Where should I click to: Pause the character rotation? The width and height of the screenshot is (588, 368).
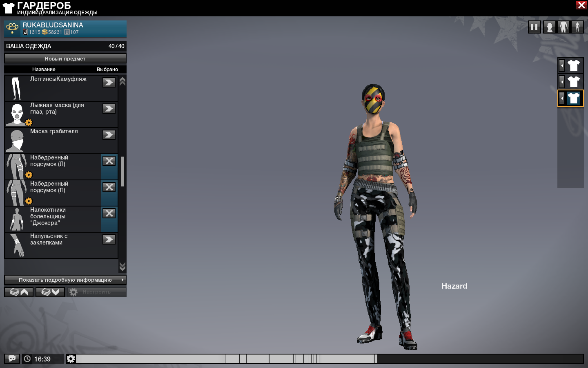pyautogui.click(x=534, y=27)
